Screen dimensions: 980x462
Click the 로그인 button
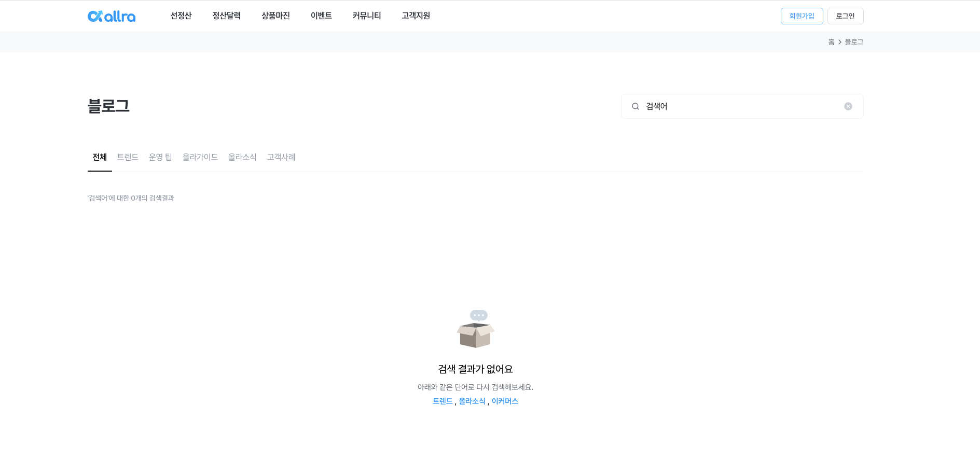coord(845,16)
